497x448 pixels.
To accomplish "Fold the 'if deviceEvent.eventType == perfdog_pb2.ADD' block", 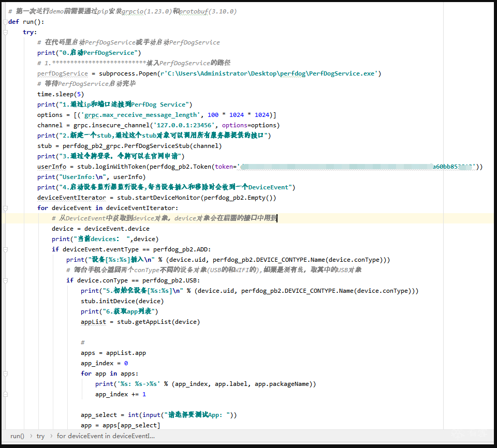I will pyautogui.click(x=5, y=250).
